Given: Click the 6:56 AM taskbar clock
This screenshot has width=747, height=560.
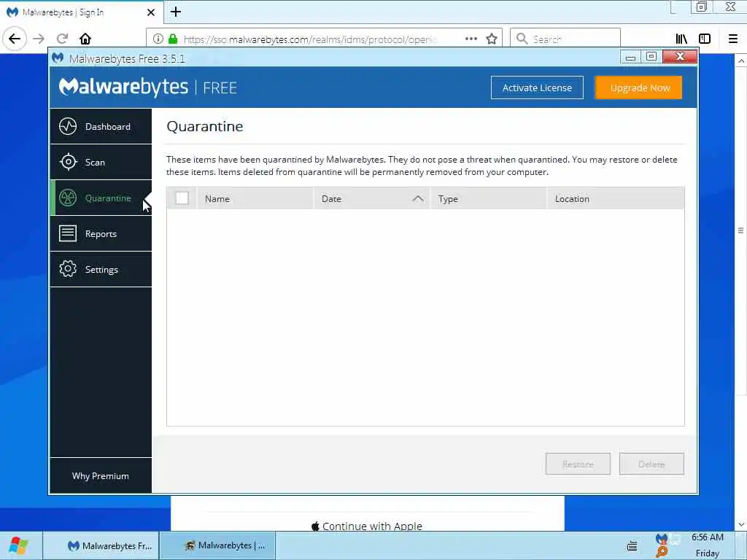Looking at the screenshot, I should 708,537.
